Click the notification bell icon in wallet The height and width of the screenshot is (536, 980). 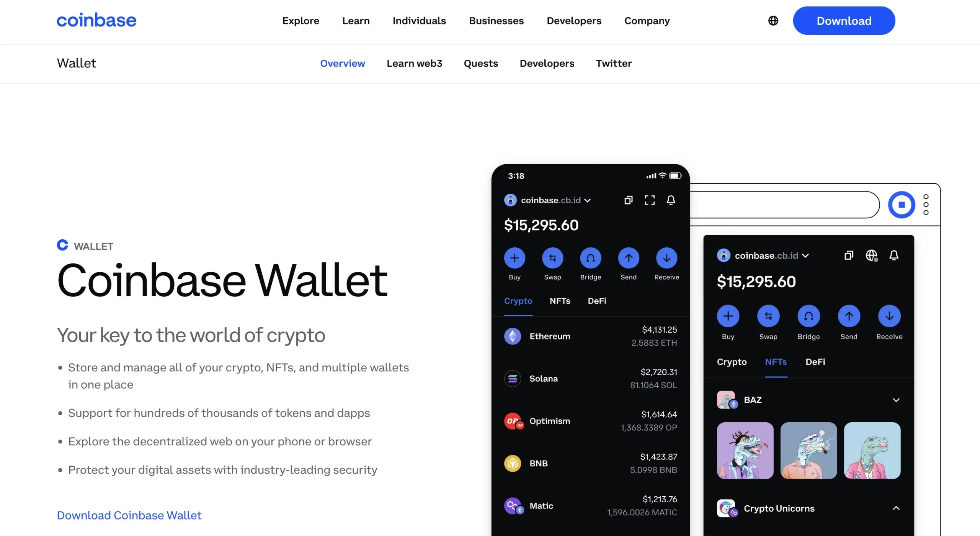[x=672, y=199]
